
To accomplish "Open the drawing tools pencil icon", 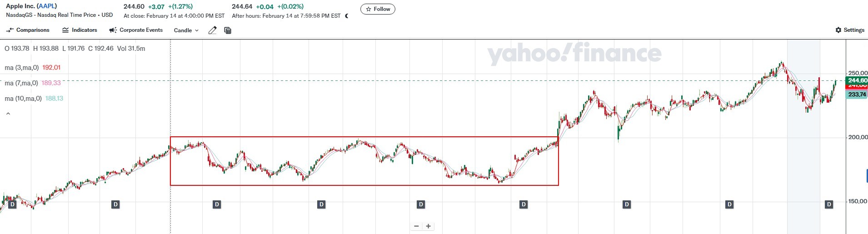I will (212, 30).
